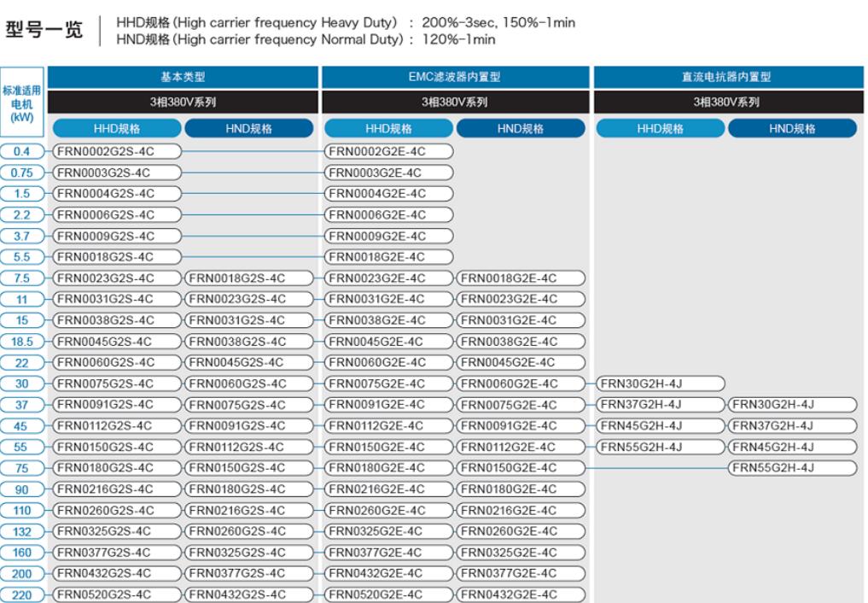The width and height of the screenshot is (868, 603).
Task: Click FRN0432G2S-4C in the 200 kW row
Action: pyautogui.click(x=117, y=574)
